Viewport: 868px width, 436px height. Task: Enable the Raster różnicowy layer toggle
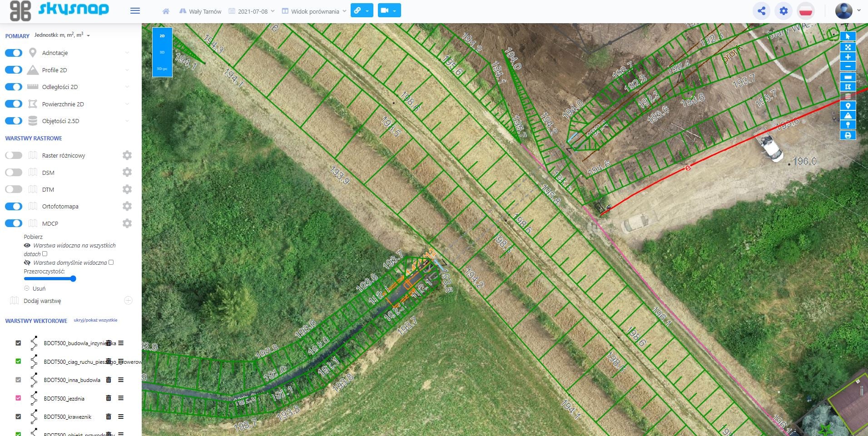(14, 155)
